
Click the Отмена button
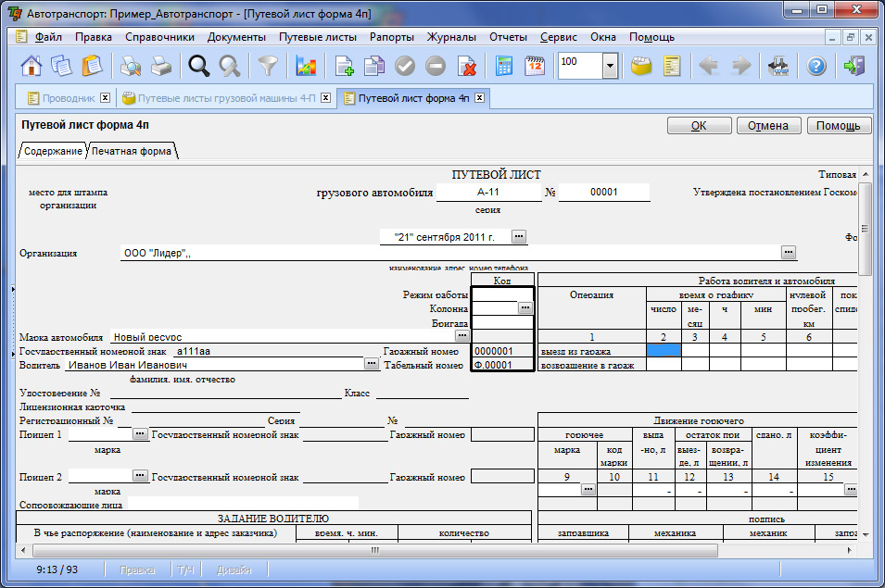(769, 125)
